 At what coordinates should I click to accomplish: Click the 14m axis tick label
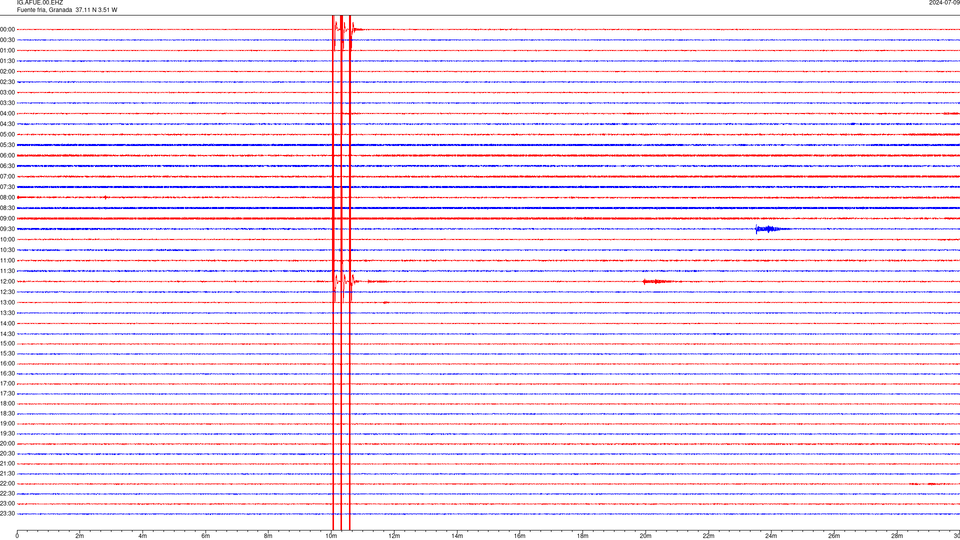pos(457,536)
